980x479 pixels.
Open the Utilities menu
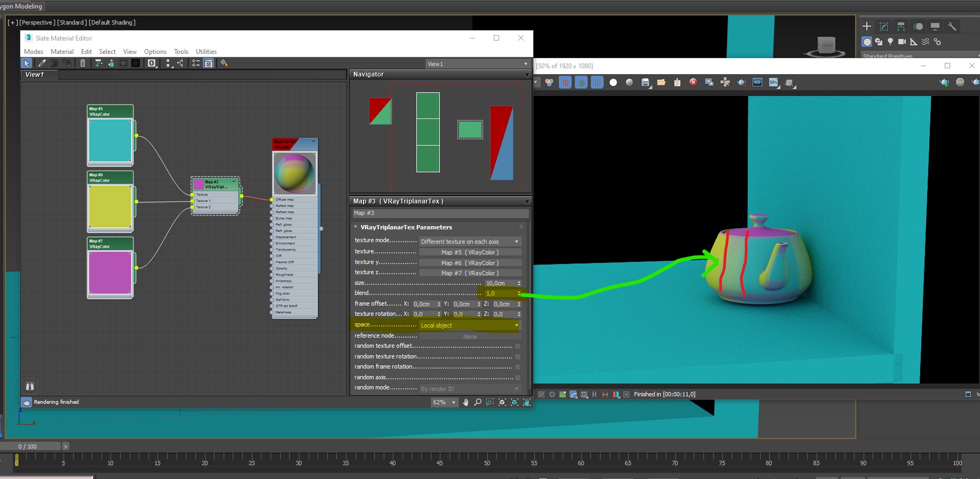[206, 52]
